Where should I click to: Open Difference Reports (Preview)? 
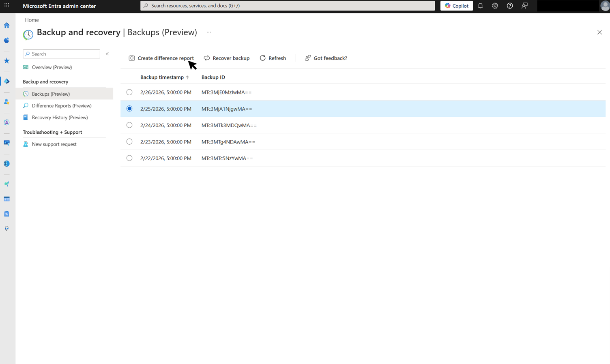(62, 105)
